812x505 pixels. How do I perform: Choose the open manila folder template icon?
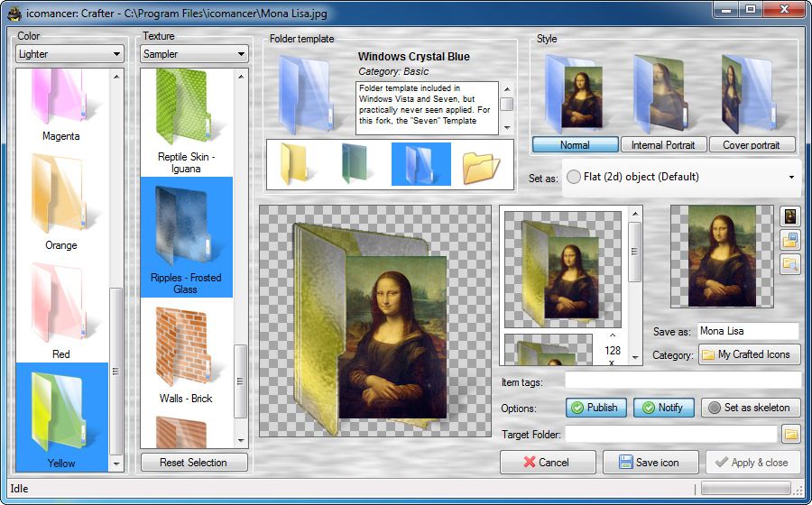pos(481,165)
